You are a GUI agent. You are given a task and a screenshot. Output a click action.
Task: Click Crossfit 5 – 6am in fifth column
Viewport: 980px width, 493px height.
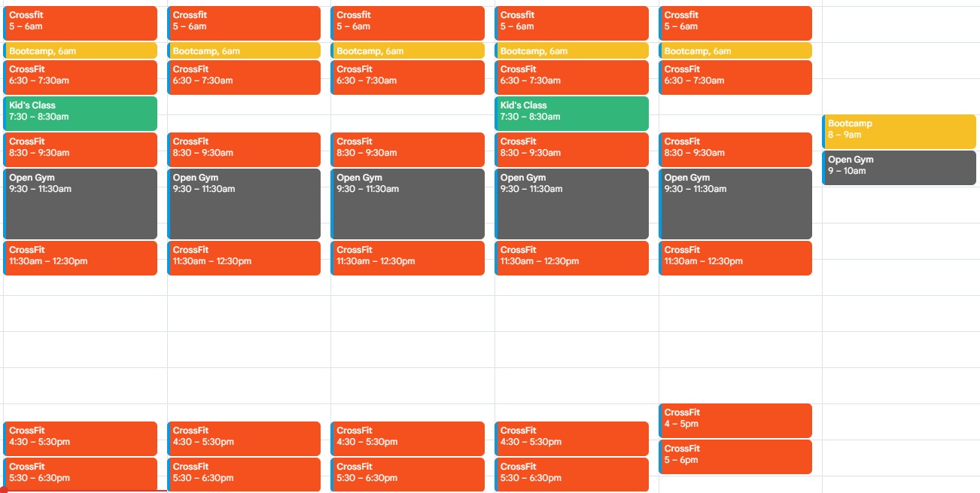coord(735,23)
